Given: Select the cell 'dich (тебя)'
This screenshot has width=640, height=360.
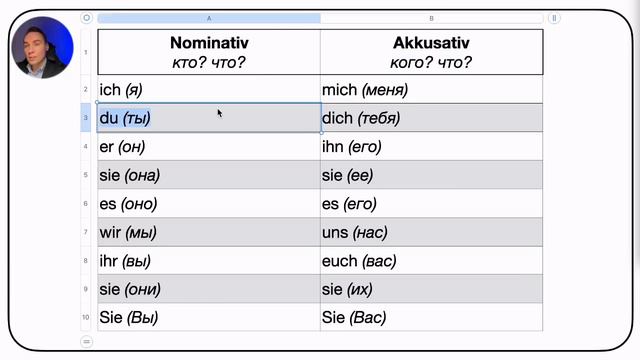Looking at the screenshot, I should pyautogui.click(x=431, y=118).
